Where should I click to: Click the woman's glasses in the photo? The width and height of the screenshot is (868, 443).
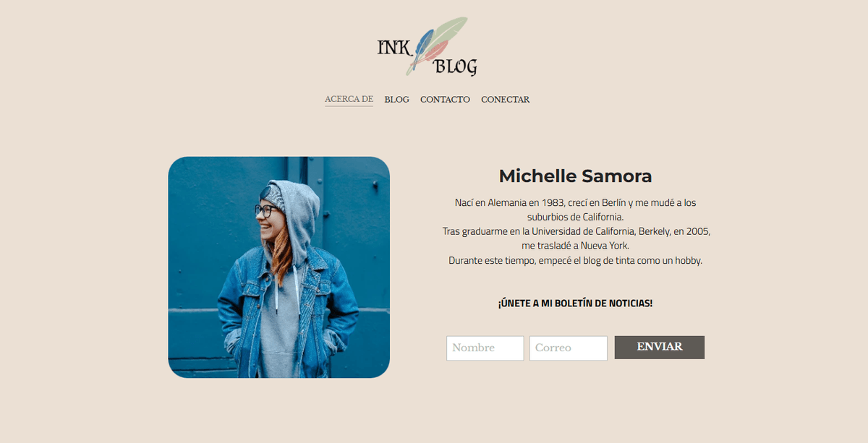tap(265, 210)
